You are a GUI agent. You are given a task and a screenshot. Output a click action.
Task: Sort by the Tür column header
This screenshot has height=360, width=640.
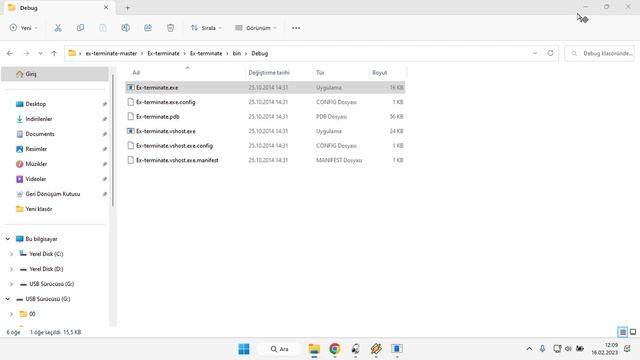(341, 72)
